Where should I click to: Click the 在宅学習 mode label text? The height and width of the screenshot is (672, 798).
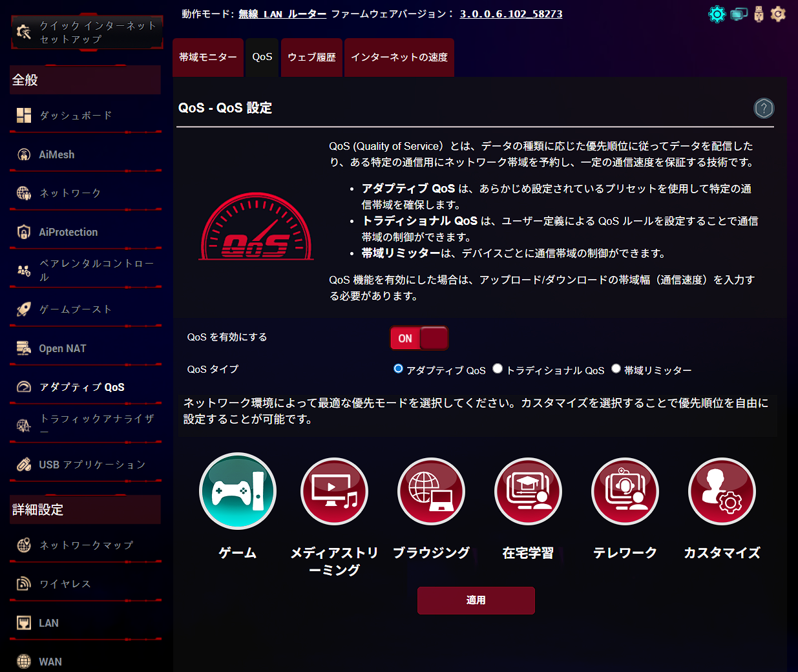click(x=528, y=553)
